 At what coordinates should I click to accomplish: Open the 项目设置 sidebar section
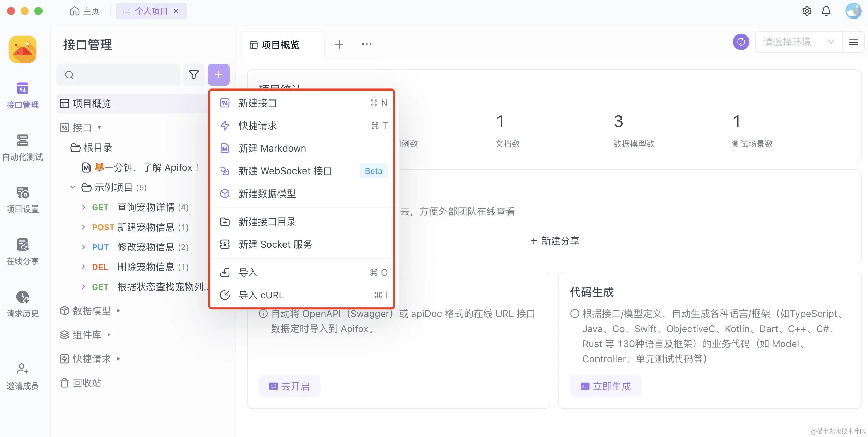pos(23,200)
